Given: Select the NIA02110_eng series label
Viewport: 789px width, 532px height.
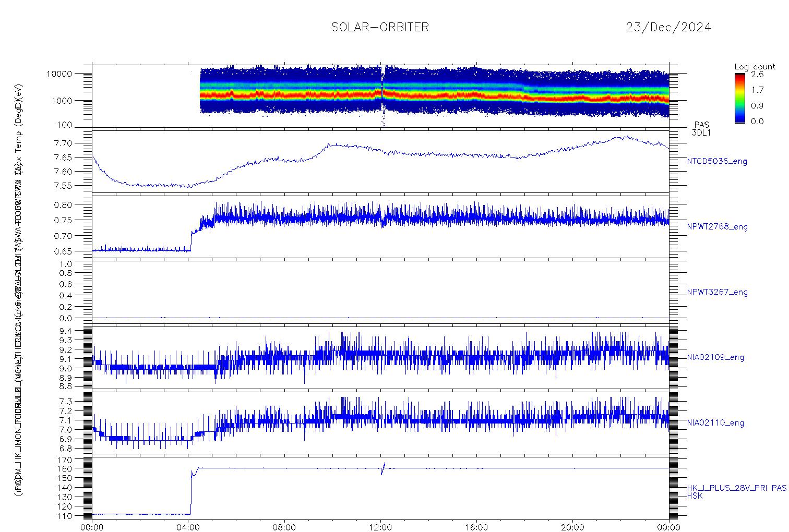Looking at the screenshot, I should (x=715, y=423).
